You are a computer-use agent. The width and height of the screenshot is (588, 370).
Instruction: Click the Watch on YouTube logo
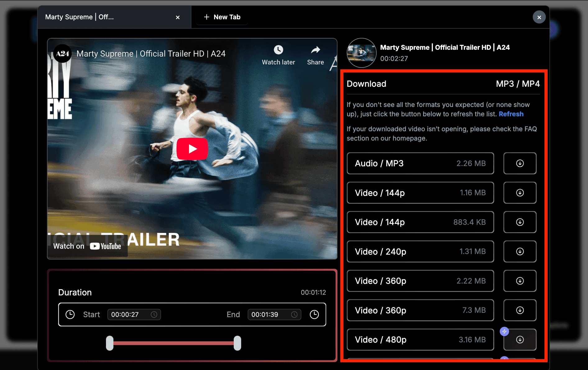[x=105, y=246]
